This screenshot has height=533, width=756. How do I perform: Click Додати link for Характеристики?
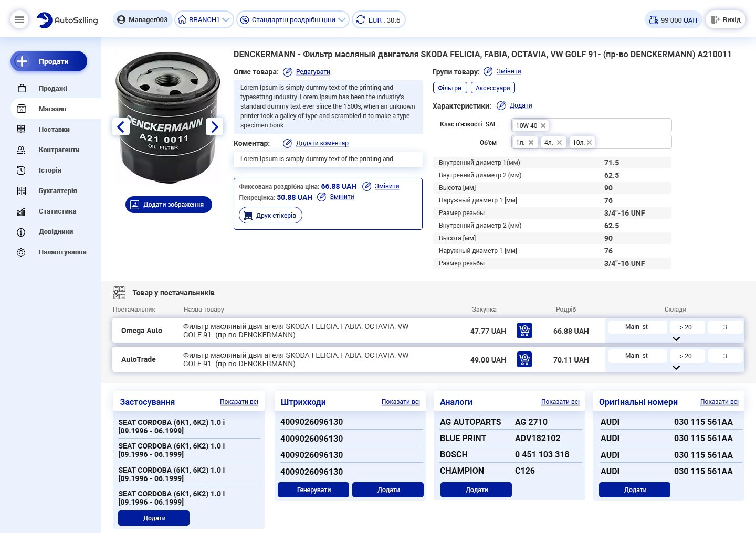(521, 105)
